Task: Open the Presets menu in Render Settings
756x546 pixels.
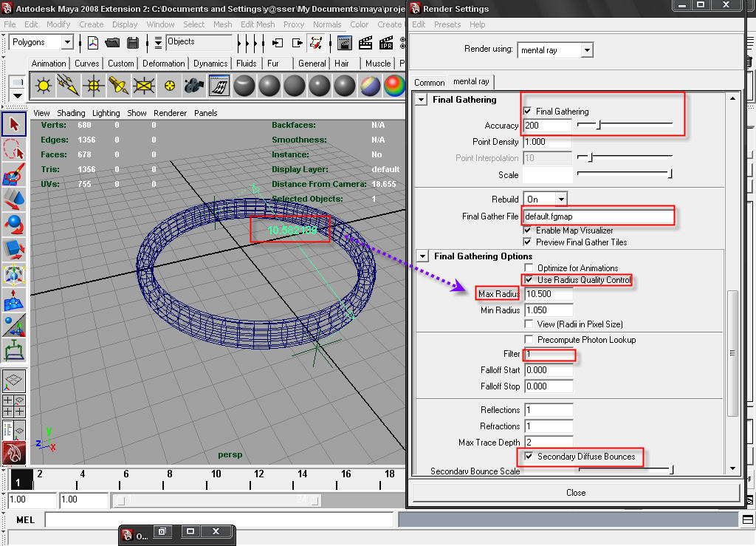Action: tap(447, 24)
